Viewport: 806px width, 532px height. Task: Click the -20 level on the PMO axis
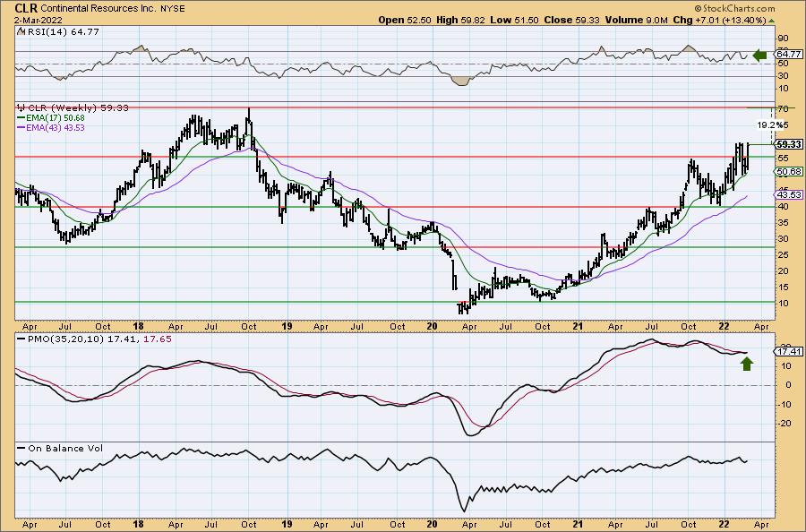pyautogui.click(x=783, y=424)
